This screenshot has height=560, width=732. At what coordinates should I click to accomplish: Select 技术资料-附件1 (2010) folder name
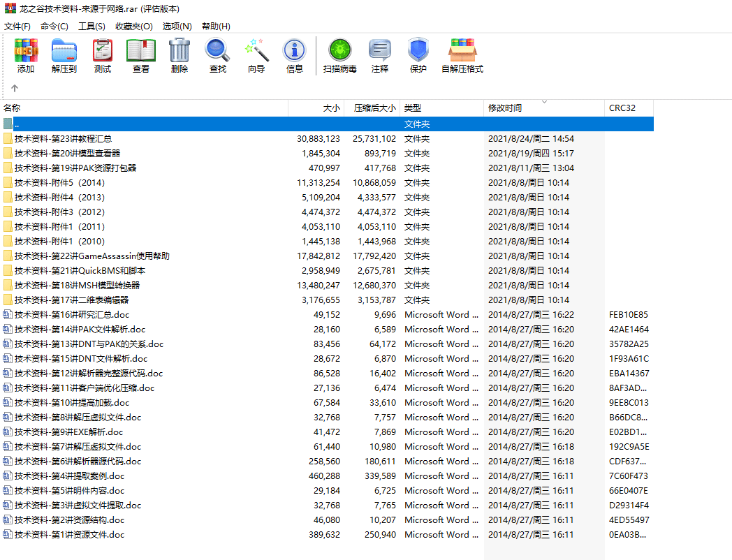59,242
